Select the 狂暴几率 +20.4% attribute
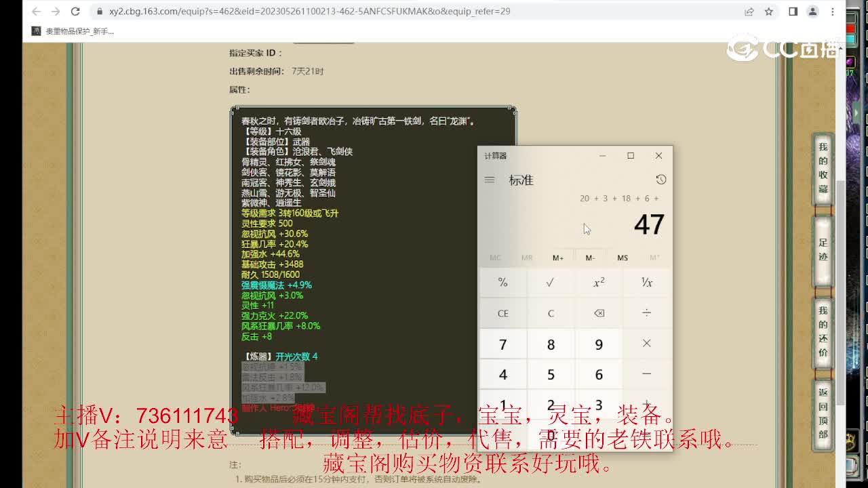This screenshot has height=488, width=868. [x=275, y=244]
